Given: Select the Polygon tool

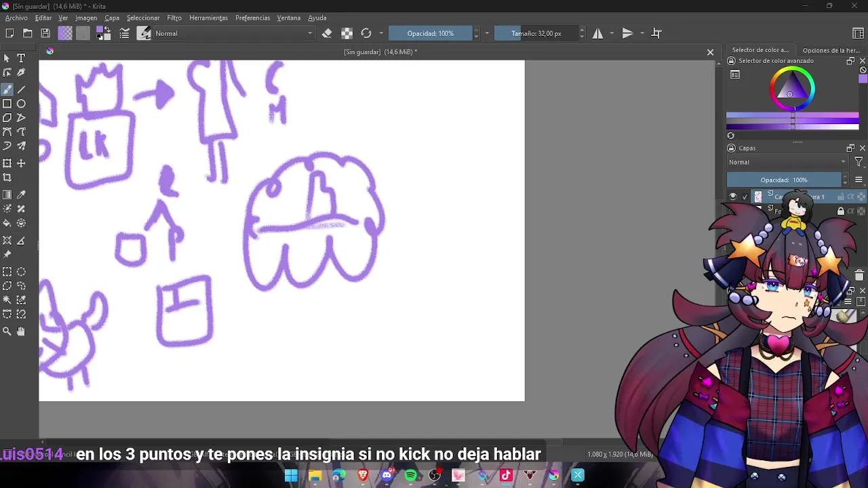Looking at the screenshot, I should point(7,118).
